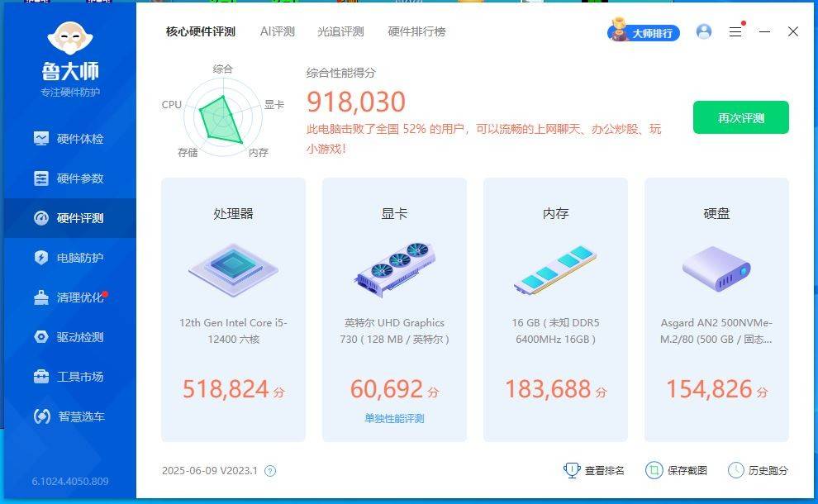The height and width of the screenshot is (504, 818).
Task: Click the user account avatar icon
Action: tap(704, 32)
